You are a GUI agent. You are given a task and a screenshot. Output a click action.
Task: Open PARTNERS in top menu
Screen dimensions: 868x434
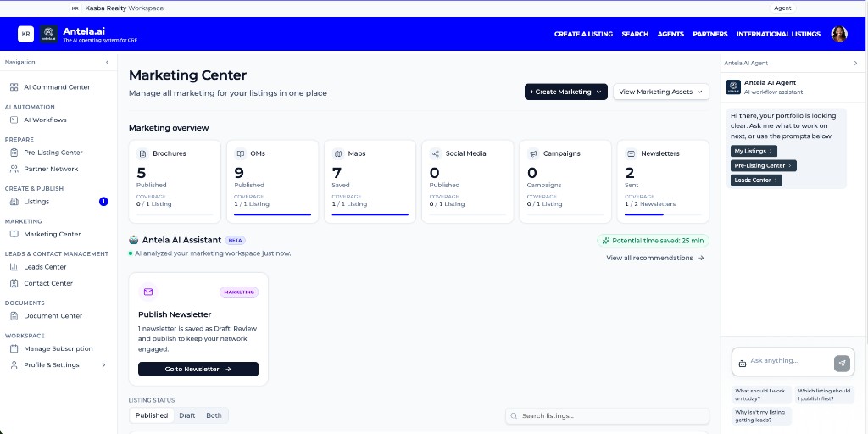(710, 34)
